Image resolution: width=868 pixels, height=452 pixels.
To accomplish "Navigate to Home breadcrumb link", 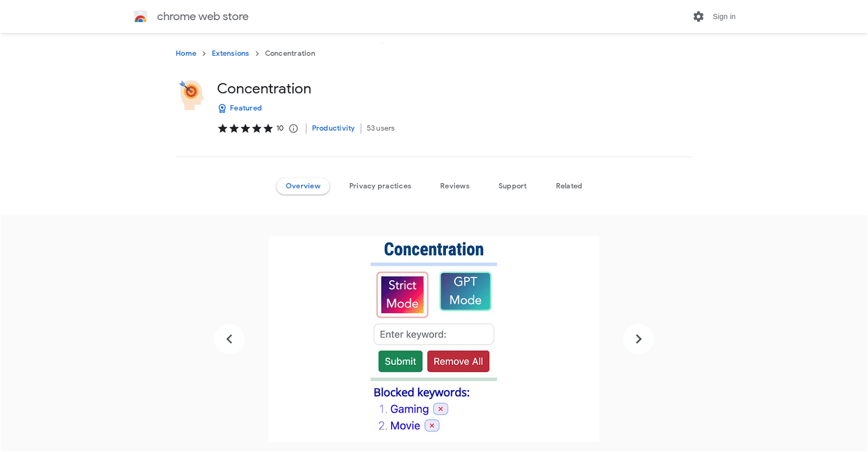I will [186, 53].
